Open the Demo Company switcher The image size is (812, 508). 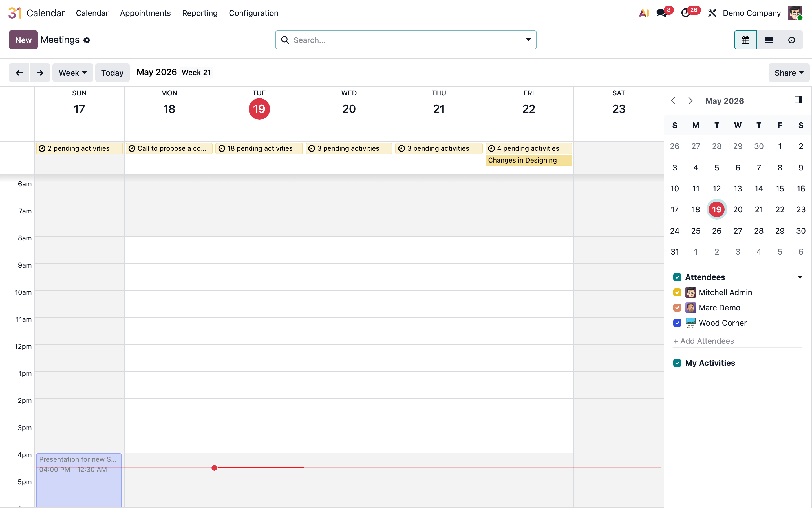pyautogui.click(x=752, y=13)
